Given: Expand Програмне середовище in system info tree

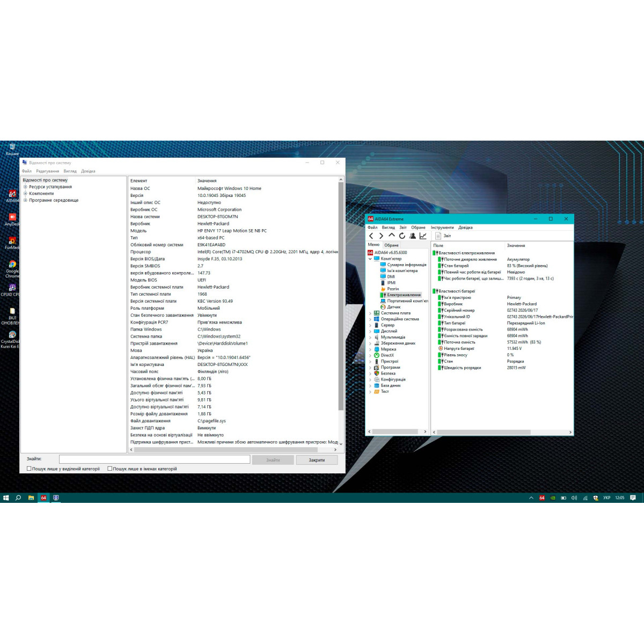Looking at the screenshot, I should pyautogui.click(x=25, y=200).
